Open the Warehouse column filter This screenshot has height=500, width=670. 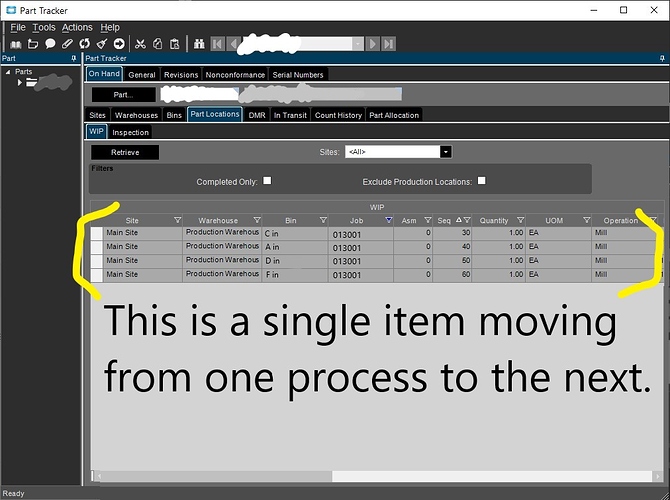click(257, 220)
